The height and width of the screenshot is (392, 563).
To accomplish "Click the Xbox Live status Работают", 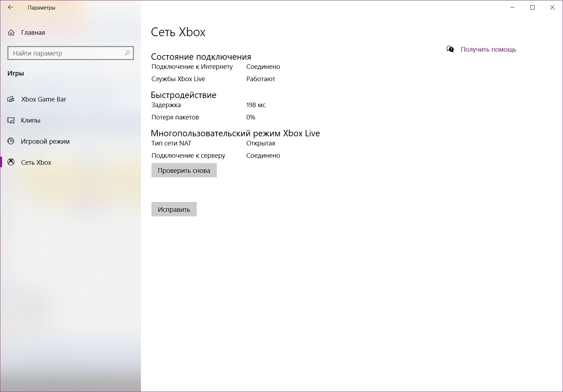I will point(261,79).
